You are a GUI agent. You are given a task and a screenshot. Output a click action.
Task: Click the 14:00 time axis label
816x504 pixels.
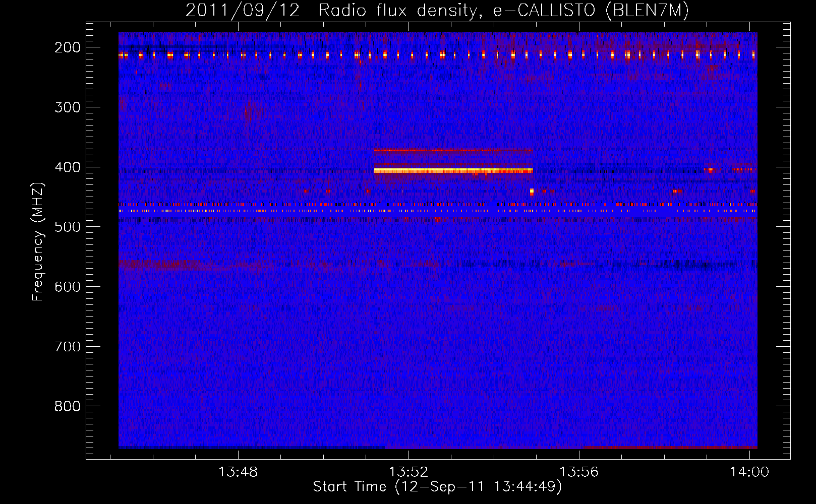click(749, 472)
